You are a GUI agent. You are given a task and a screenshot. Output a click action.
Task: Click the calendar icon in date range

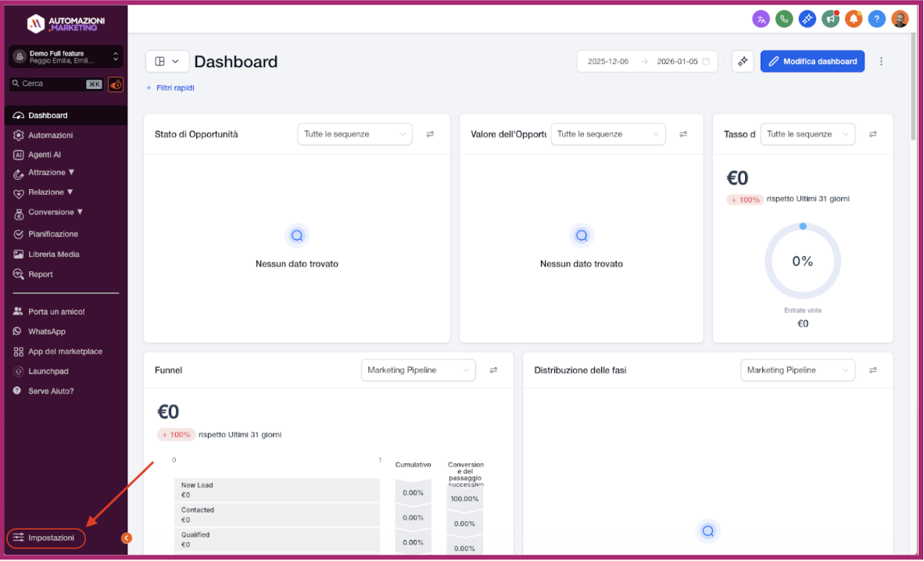(x=706, y=61)
